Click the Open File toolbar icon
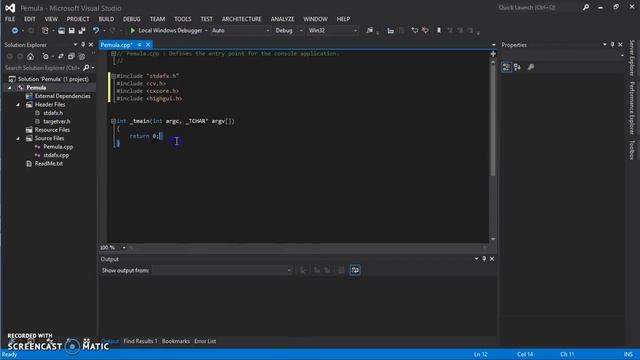The height and width of the screenshot is (360, 640). (61, 31)
